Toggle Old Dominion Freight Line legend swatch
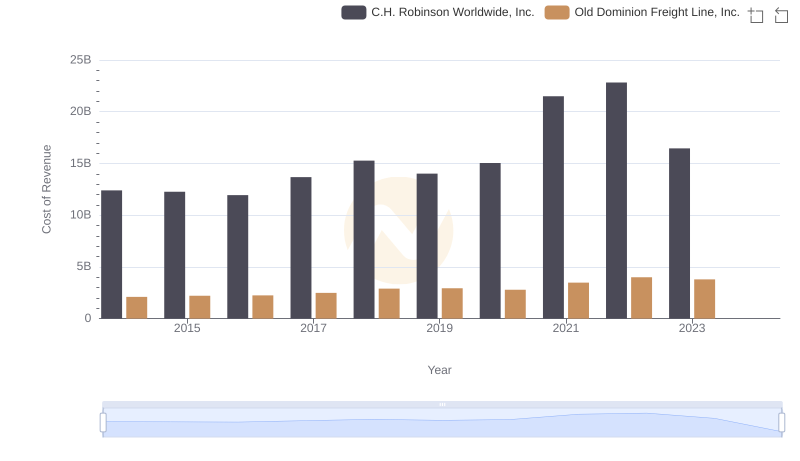This screenshot has height=461, width=800. tap(557, 12)
